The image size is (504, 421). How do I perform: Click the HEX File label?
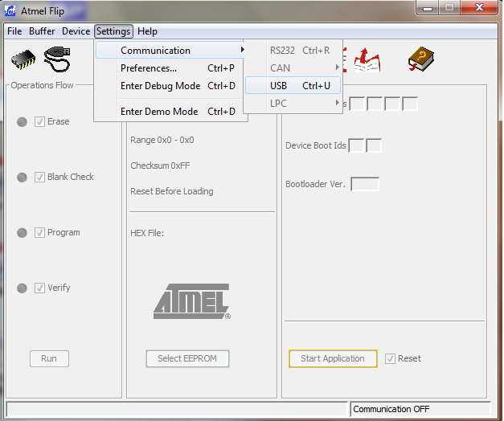[x=147, y=233]
